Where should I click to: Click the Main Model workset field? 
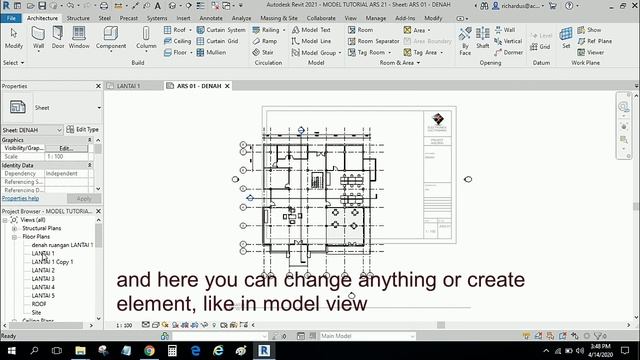(367, 336)
